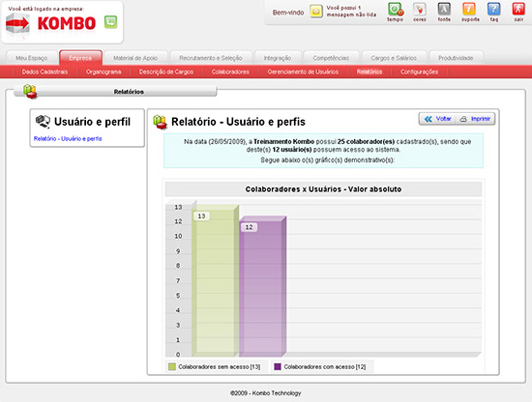Open Dados Cadastrais submenu item
This screenshot has width=532, height=402.
(44, 72)
